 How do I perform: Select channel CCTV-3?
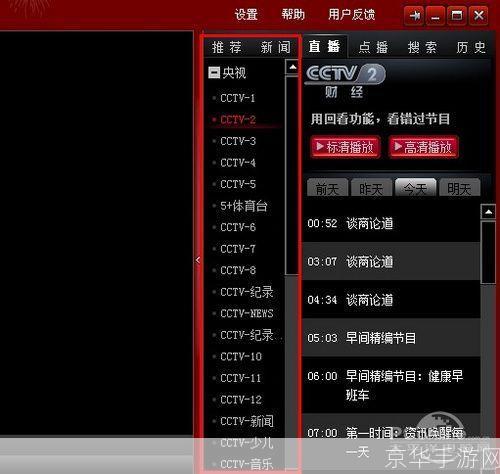(x=238, y=141)
